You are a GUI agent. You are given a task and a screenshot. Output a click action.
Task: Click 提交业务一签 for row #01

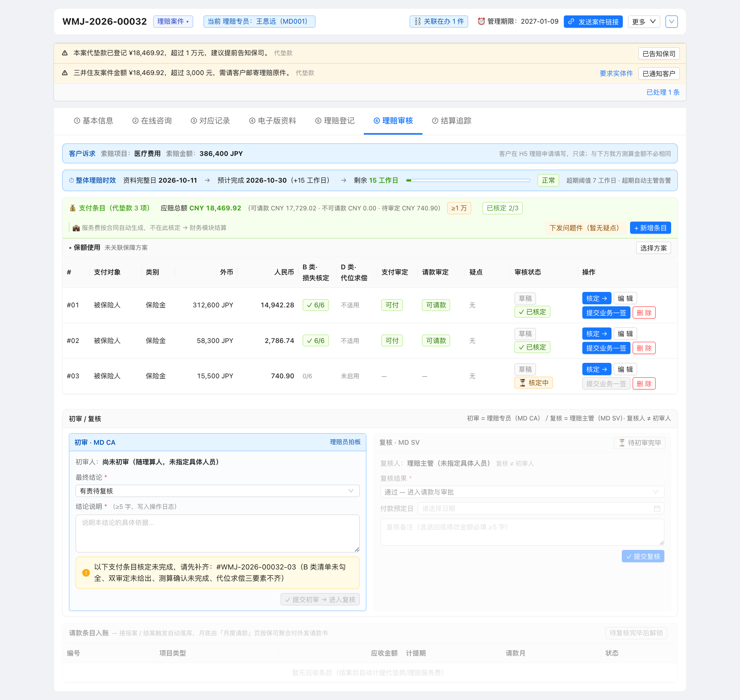click(606, 313)
